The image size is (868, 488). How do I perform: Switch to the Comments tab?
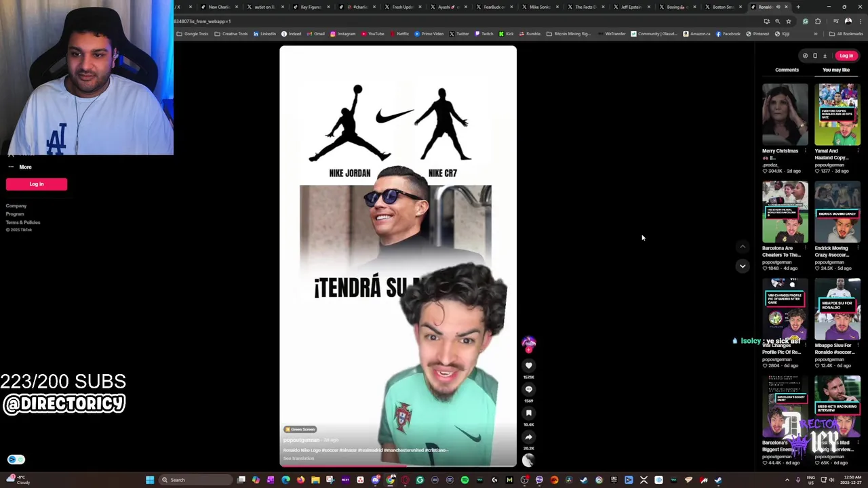787,70
